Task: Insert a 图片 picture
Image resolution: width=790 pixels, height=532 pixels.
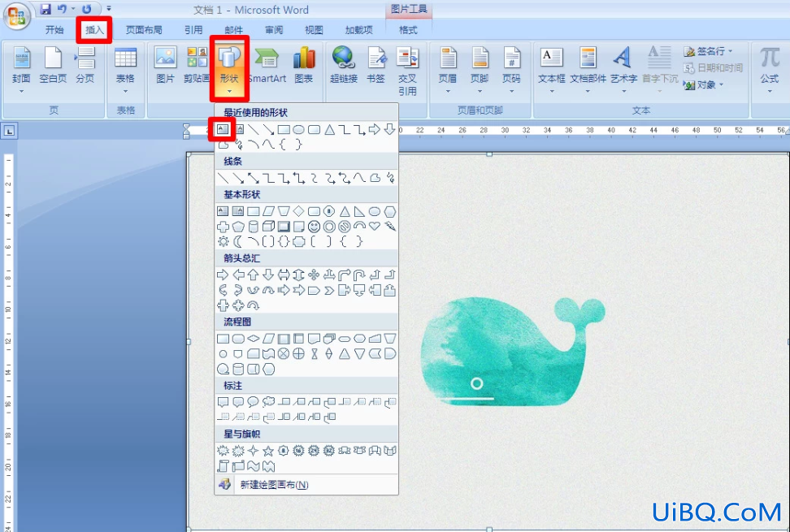Action: click(x=165, y=66)
